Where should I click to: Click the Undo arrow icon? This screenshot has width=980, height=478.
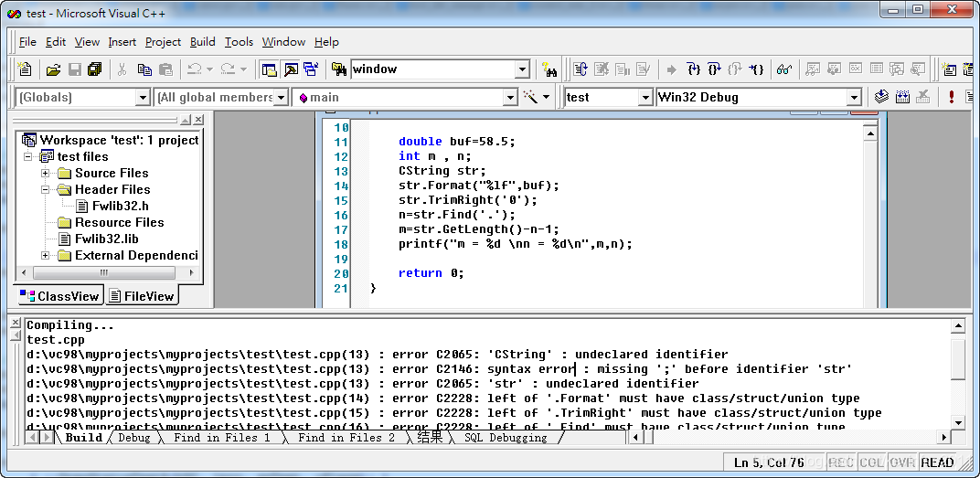[195, 69]
